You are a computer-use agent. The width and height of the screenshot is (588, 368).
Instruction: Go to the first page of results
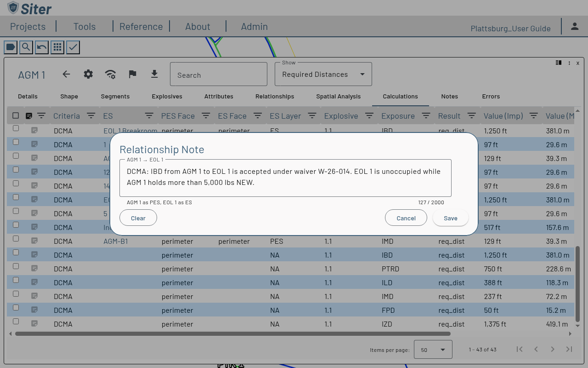coord(520,349)
